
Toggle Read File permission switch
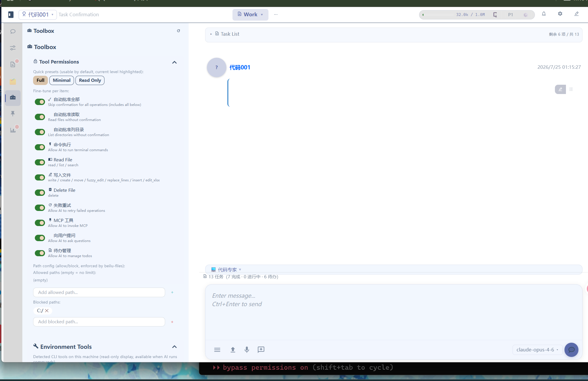[40, 162]
